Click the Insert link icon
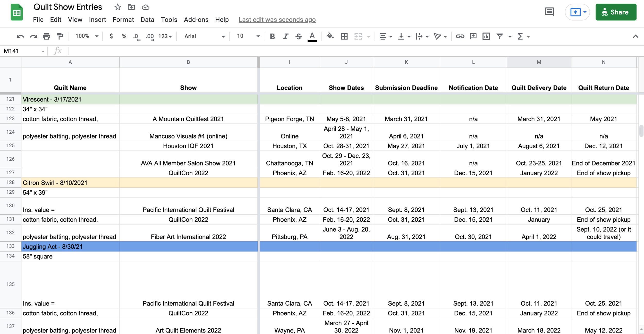 pos(460,36)
